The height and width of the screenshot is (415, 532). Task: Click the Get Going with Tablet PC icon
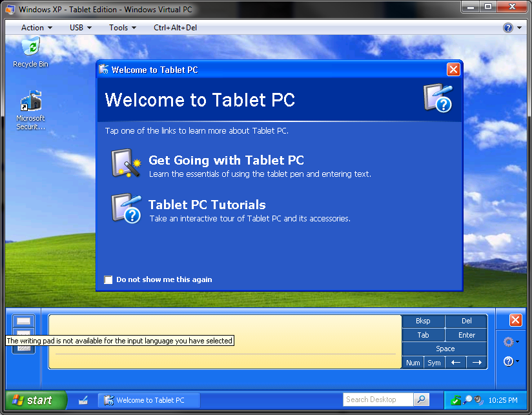(x=126, y=163)
